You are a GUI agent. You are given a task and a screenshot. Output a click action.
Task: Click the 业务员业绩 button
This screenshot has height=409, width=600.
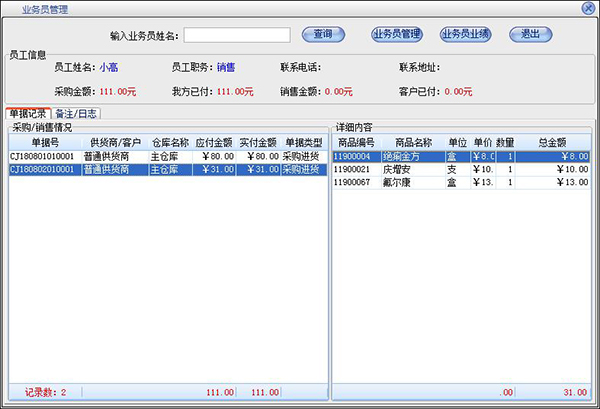click(465, 35)
